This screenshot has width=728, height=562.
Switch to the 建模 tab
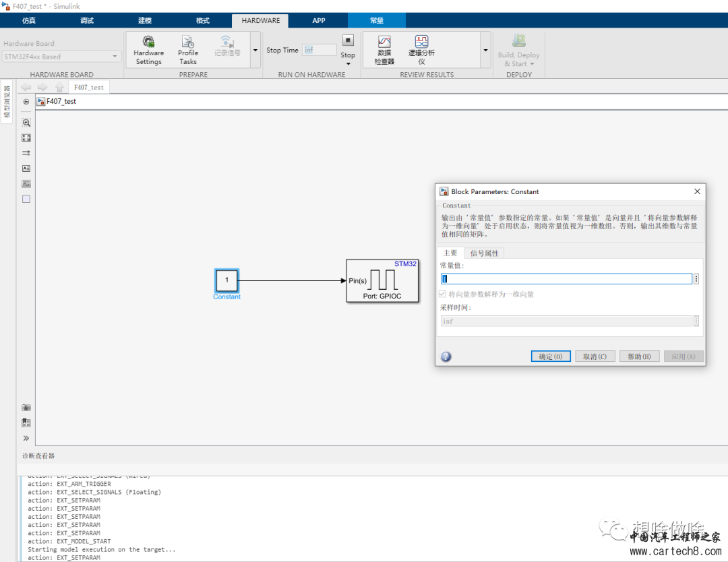tap(145, 20)
